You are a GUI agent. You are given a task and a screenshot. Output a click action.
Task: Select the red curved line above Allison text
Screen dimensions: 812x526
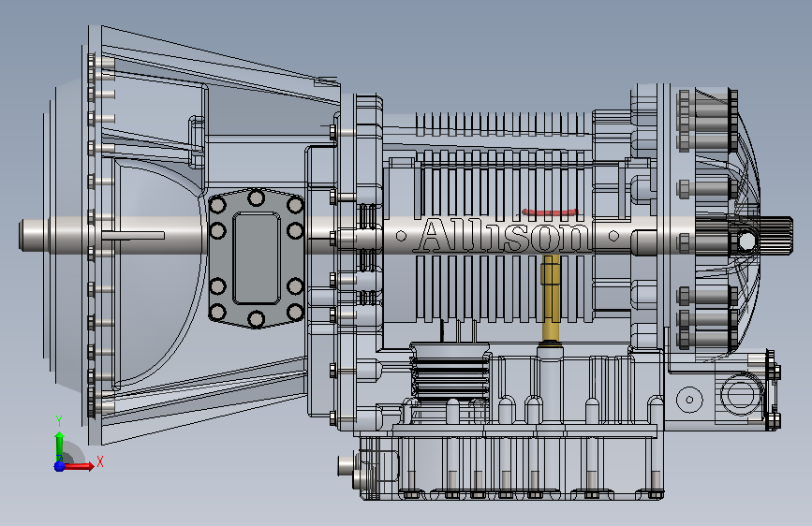pos(550,212)
